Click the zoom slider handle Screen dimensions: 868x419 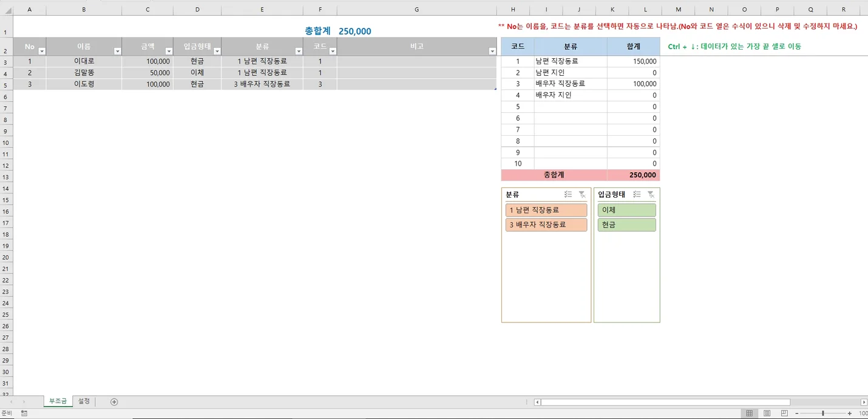pyautogui.click(x=822, y=413)
